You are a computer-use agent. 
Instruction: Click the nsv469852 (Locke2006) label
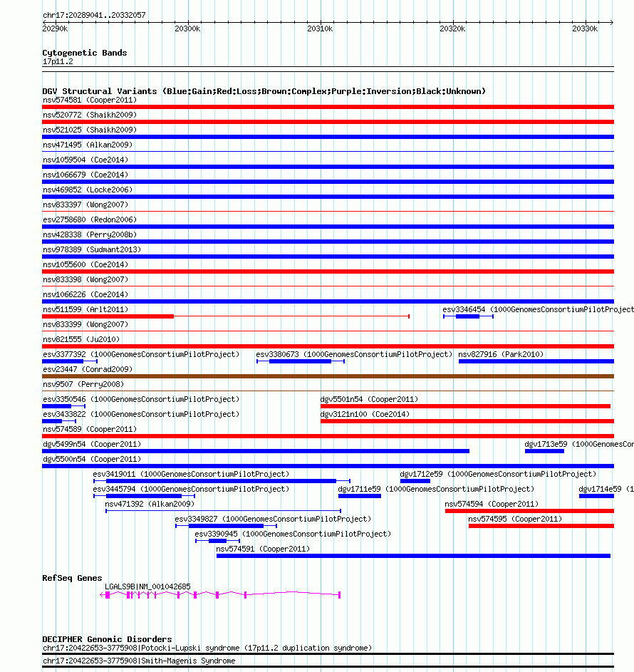[x=88, y=190]
